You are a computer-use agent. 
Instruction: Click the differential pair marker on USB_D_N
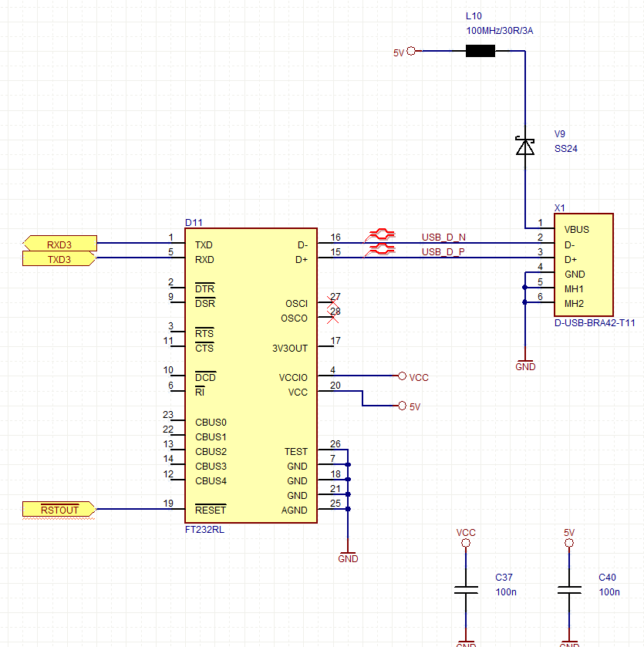[x=380, y=235]
